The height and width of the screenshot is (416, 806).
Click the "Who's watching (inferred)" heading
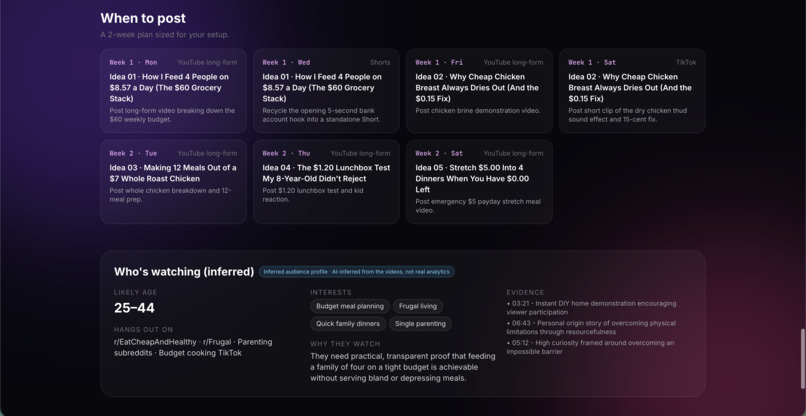click(184, 272)
